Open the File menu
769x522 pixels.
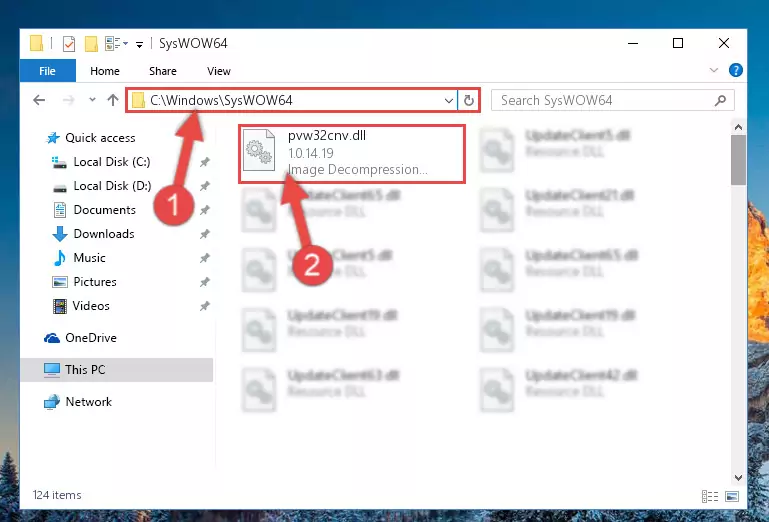pos(48,71)
